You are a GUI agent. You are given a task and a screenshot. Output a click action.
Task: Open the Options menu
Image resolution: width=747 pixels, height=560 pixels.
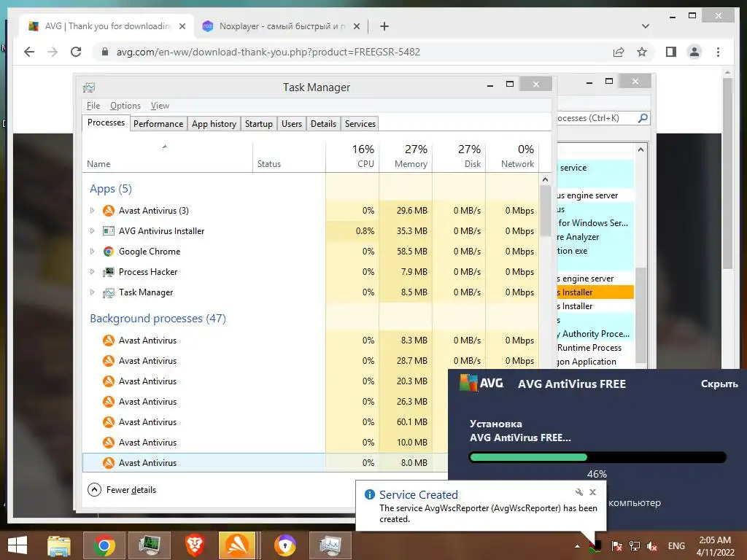[125, 106]
